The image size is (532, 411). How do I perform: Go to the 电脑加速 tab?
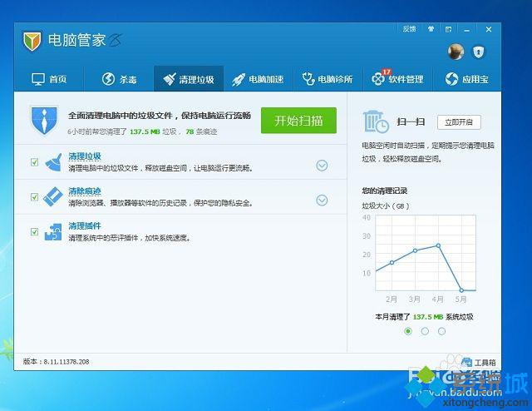(258, 79)
